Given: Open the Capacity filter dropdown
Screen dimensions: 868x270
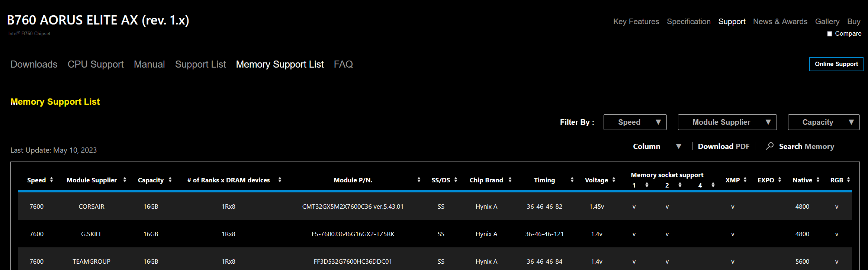Looking at the screenshot, I should pyautogui.click(x=823, y=122).
